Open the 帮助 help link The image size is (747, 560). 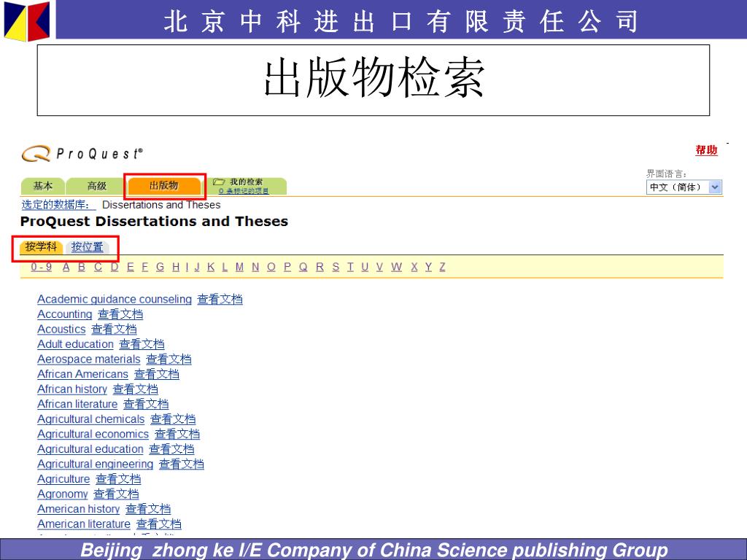pyautogui.click(x=706, y=150)
